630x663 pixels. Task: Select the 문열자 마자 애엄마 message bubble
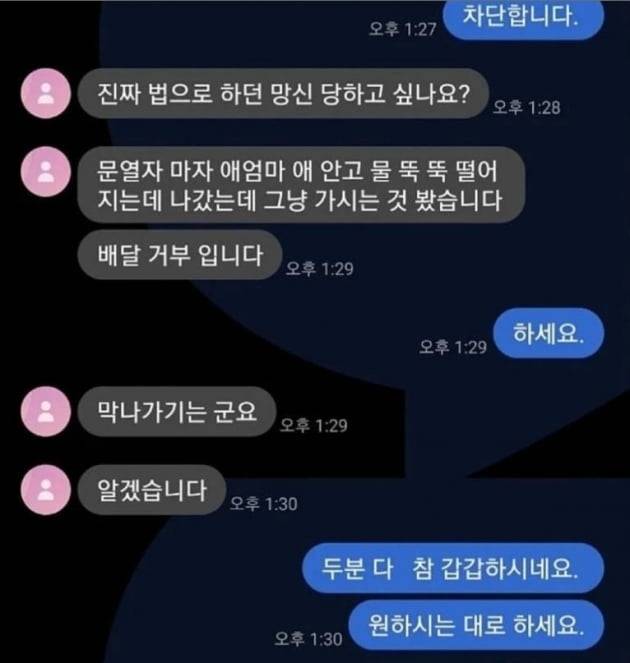[301, 185]
